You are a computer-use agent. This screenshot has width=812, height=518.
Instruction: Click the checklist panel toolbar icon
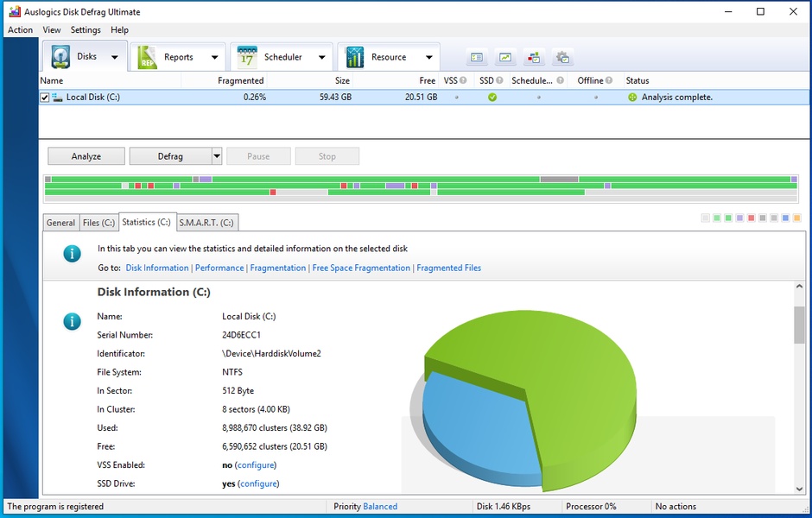pyautogui.click(x=477, y=58)
